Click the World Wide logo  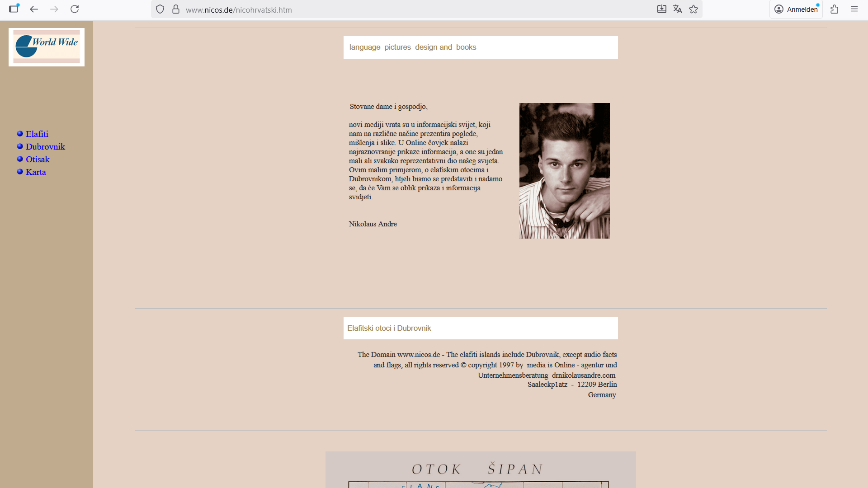click(46, 47)
